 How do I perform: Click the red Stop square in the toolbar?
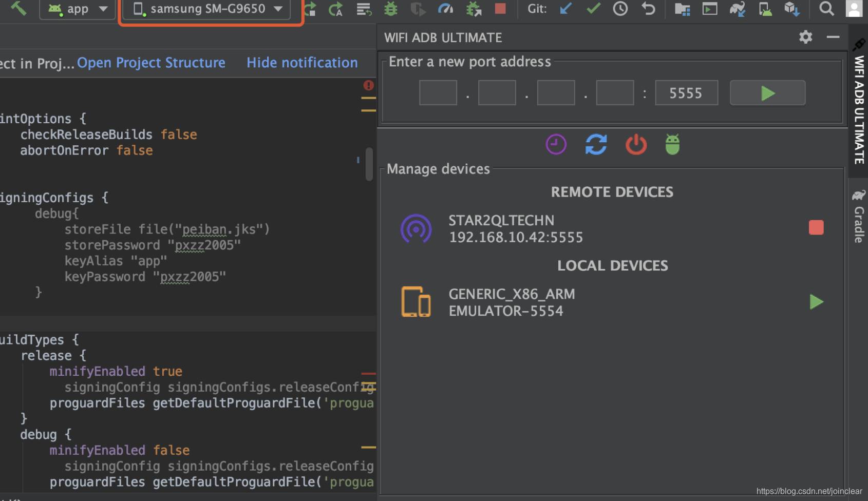[x=500, y=8]
